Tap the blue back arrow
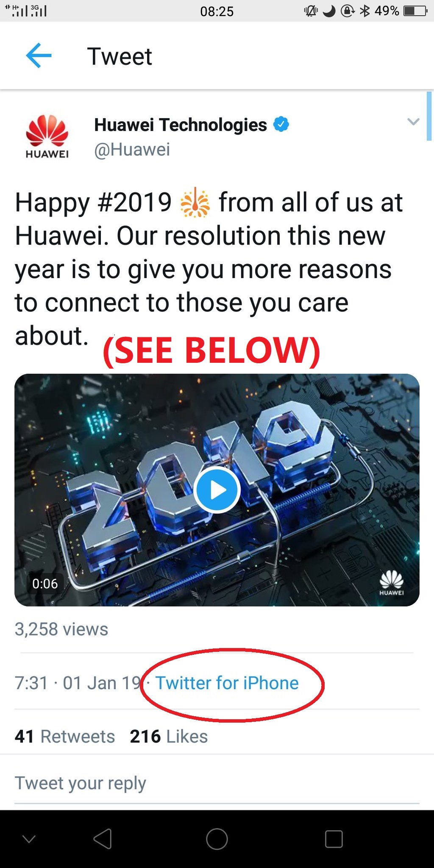The image size is (434, 868). (39, 56)
